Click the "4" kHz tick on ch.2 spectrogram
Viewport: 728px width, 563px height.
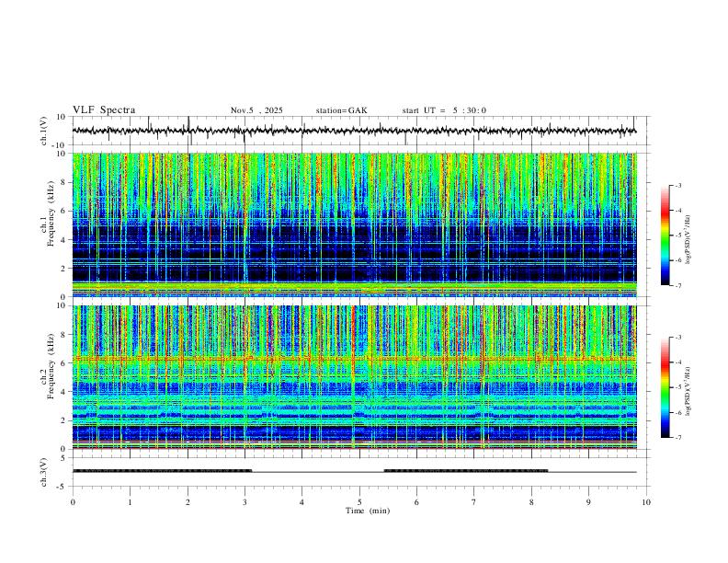[x=64, y=392]
